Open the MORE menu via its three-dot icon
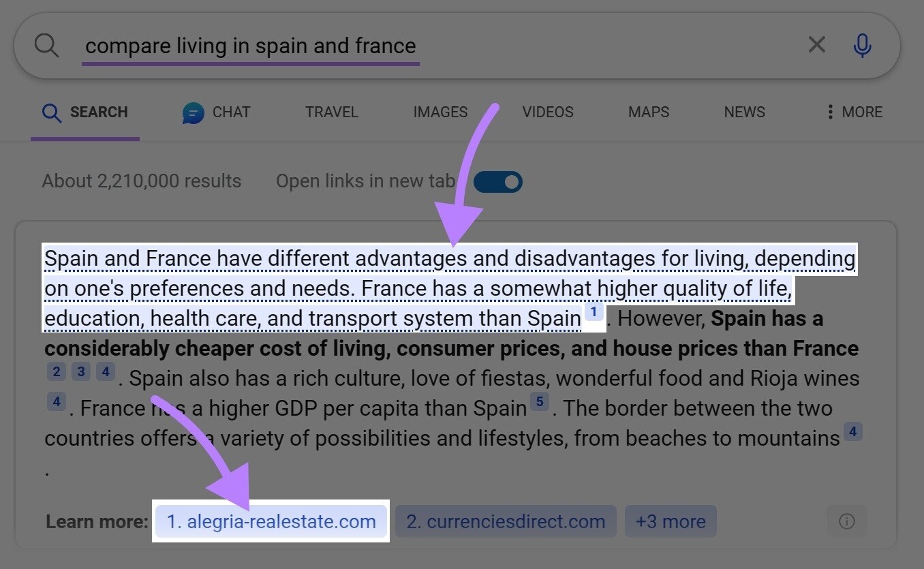This screenshot has width=924, height=569. point(829,111)
